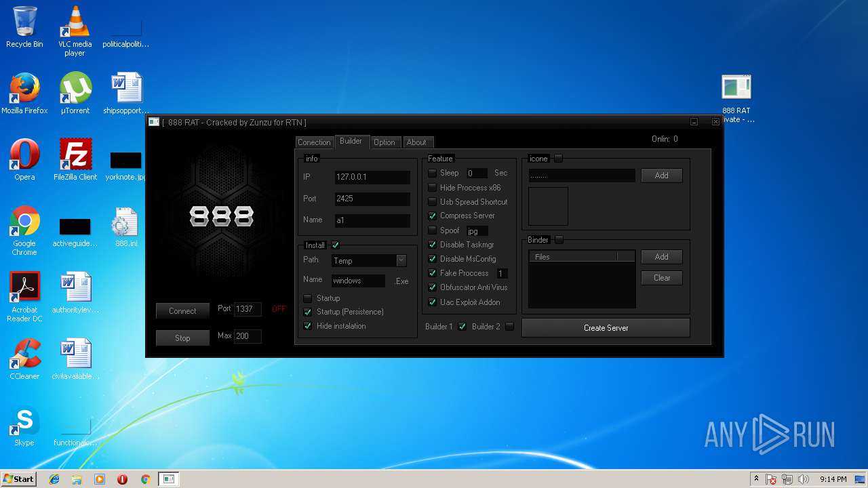Toggle Obfuscator Anti Virus checkbox
This screenshot has width=868, height=488.
click(432, 287)
